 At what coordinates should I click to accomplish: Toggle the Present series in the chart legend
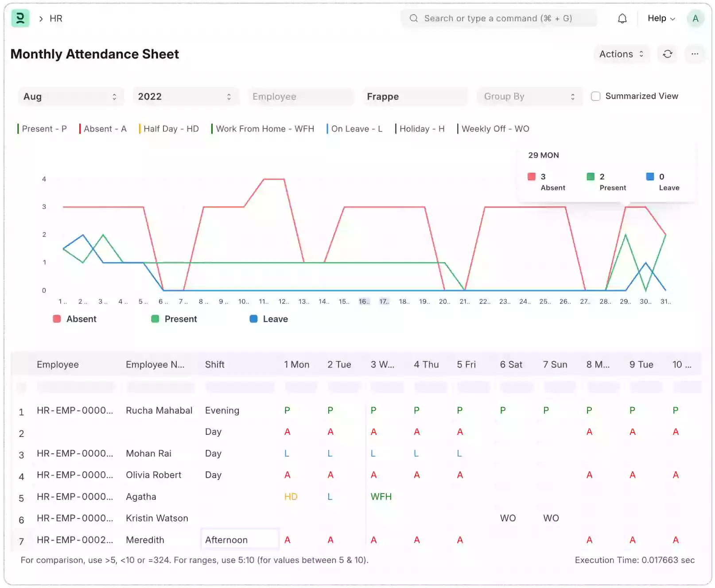pyautogui.click(x=175, y=319)
